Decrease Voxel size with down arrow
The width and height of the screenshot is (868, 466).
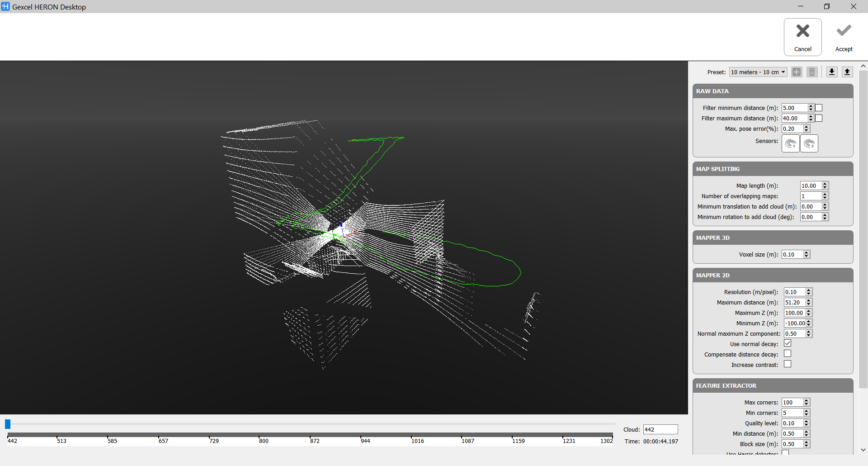[807, 257]
